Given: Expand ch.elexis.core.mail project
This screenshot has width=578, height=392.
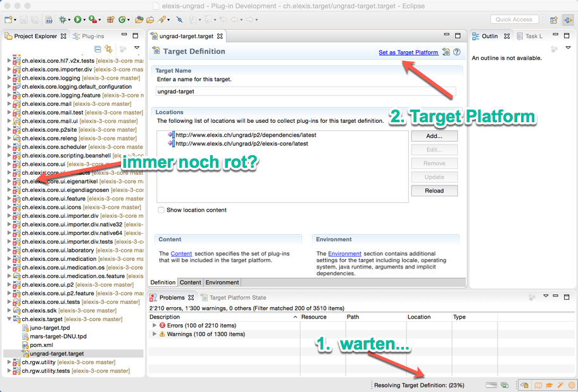Looking at the screenshot, I should tap(9, 104).
